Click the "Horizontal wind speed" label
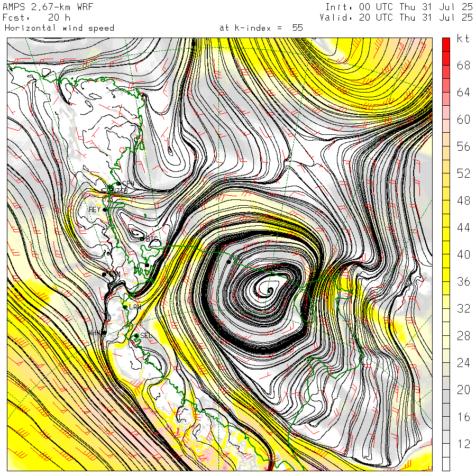Screen dimensions: 476x476 point(59,28)
